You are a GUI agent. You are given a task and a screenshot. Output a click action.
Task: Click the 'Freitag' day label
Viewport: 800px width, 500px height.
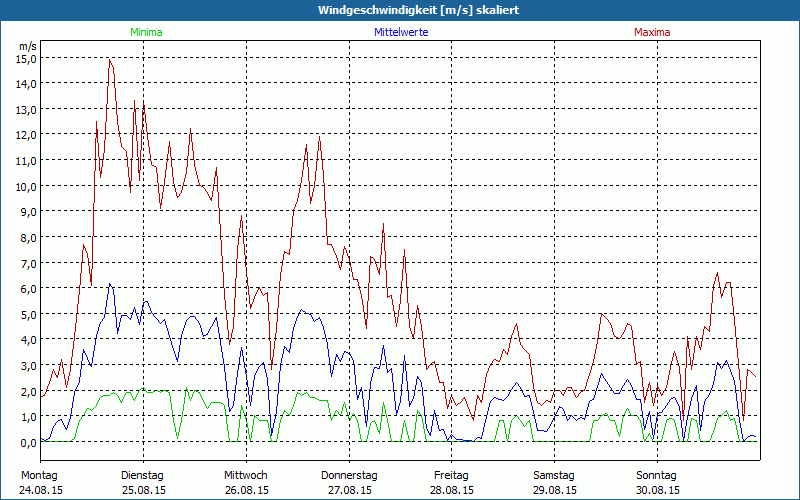coord(451,476)
